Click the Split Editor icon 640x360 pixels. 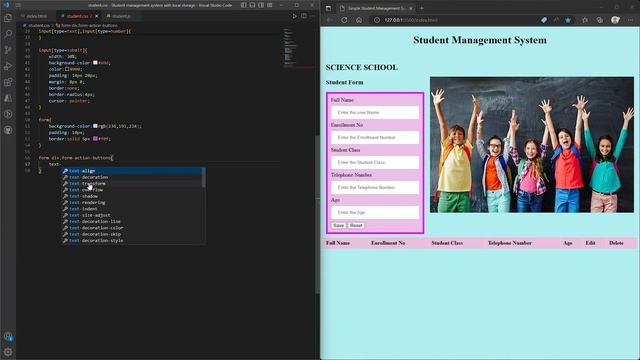(304, 16)
